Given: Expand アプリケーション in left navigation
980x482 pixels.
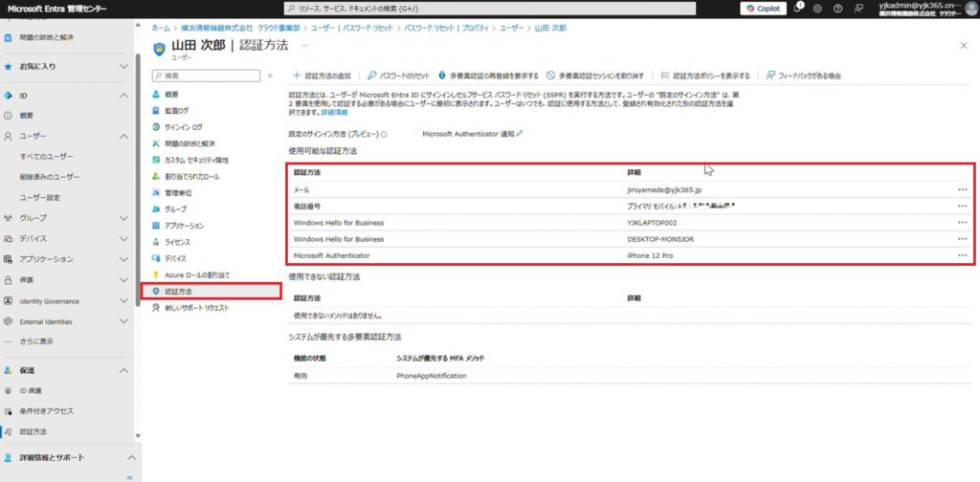Looking at the screenshot, I should [123, 259].
